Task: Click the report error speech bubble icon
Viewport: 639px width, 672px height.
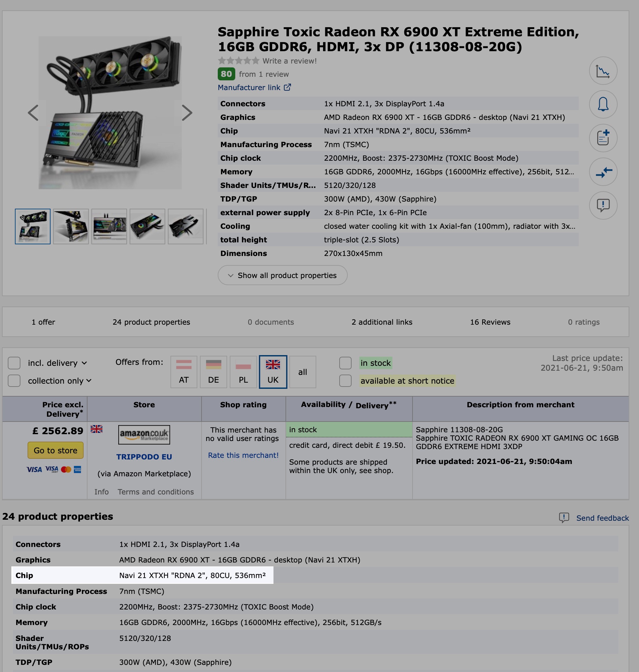Action: click(x=603, y=205)
